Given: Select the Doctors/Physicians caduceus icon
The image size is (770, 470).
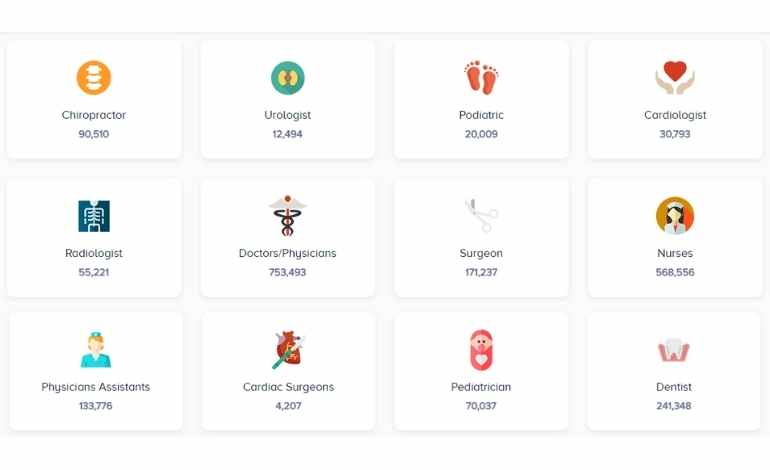Looking at the screenshot, I should 288,215.
